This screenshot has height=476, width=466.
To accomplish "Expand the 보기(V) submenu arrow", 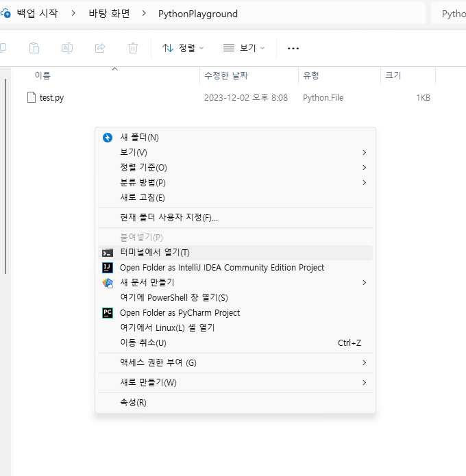I will [364, 153].
